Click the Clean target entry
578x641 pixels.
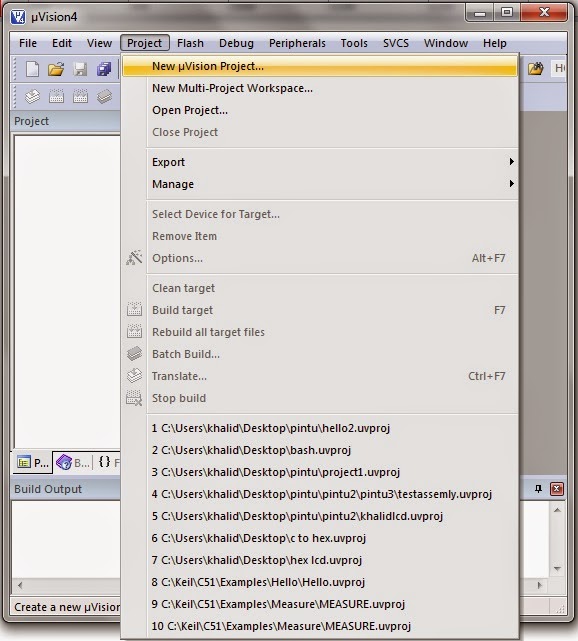click(320, 288)
